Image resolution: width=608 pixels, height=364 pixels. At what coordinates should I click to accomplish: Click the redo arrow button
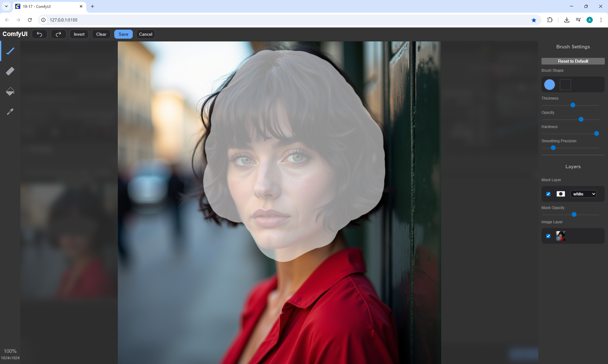pyautogui.click(x=58, y=34)
